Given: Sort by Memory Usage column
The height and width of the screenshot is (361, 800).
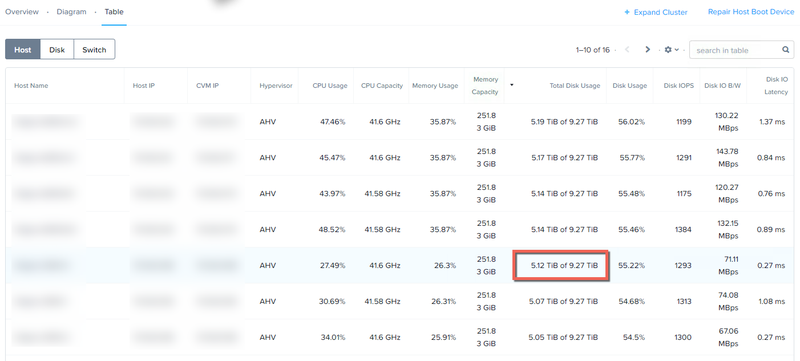Looking at the screenshot, I should tap(435, 86).
